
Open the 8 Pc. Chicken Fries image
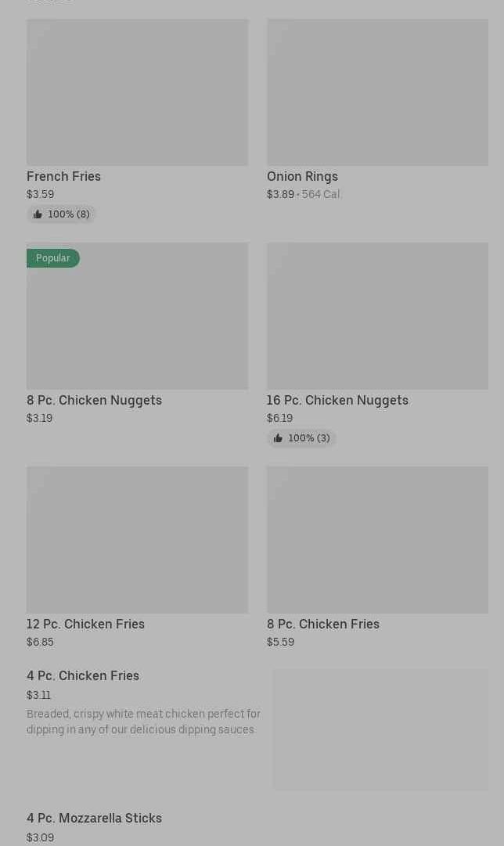pyautogui.click(x=377, y=540)
